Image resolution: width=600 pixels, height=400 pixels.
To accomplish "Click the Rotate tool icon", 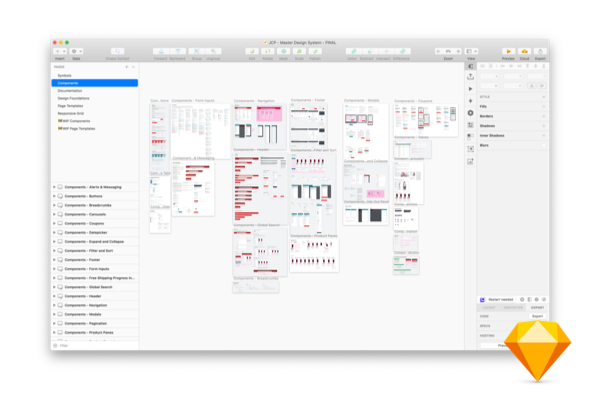I will coord(268,51).
